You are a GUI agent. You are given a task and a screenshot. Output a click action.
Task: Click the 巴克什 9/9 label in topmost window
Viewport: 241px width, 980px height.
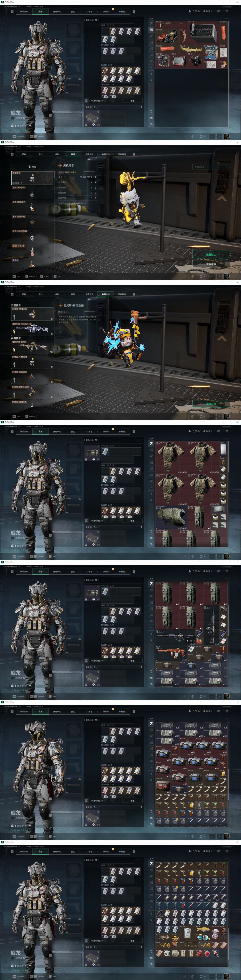(x=107, y=65)
